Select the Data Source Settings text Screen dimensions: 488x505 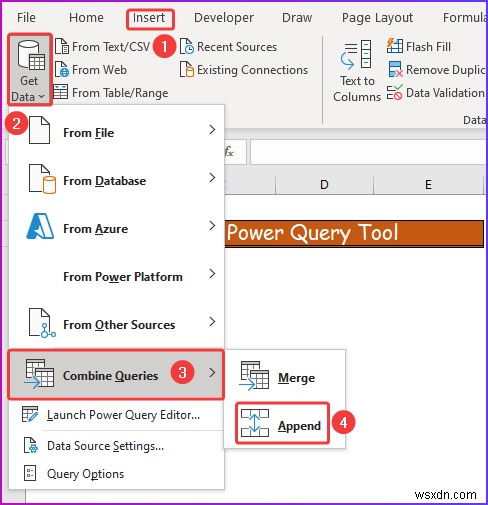tap(106, 446)
